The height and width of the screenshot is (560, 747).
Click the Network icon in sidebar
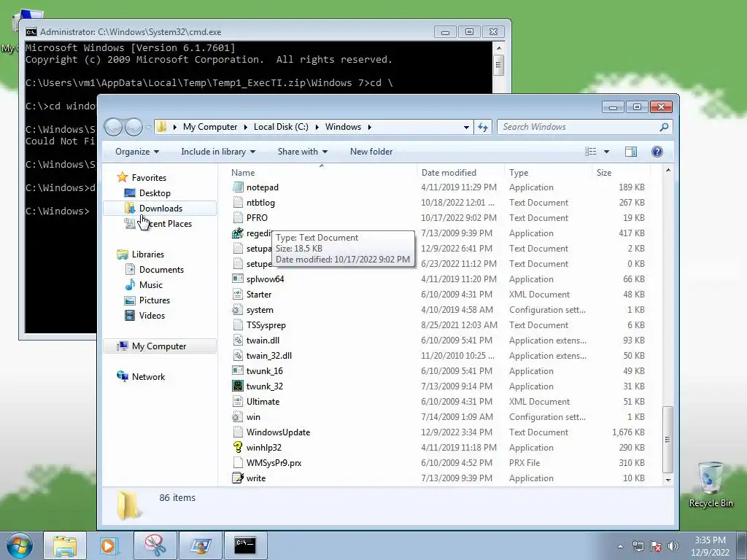123,376
